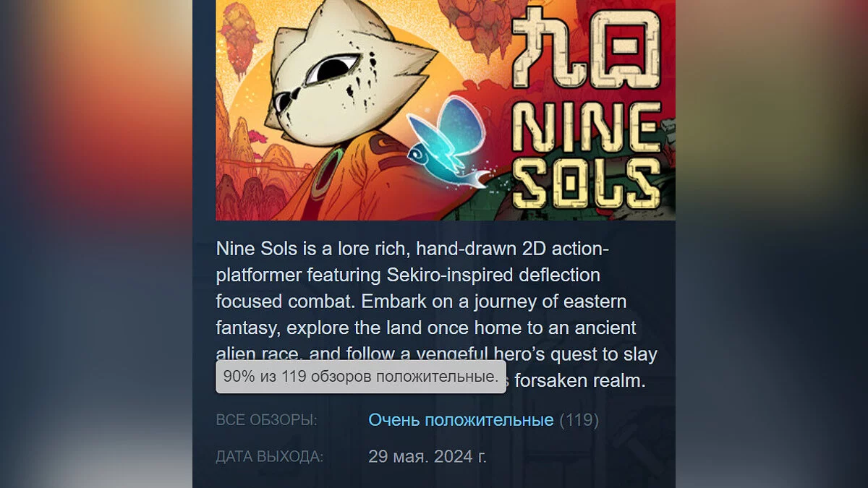
Task: Click the release date "29 мая. 2024 г."
Action: pyautogui.click(x=427, y=456)
